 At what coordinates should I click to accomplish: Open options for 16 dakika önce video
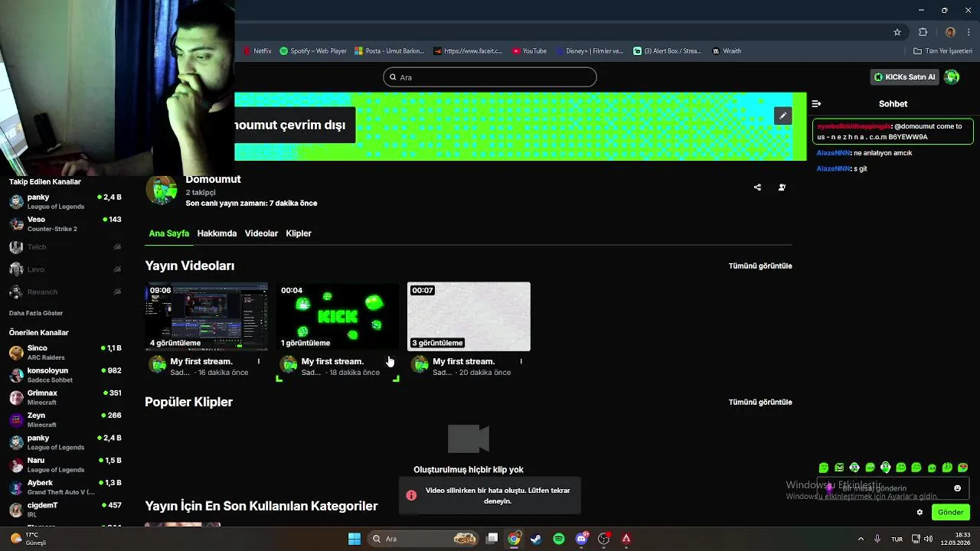(259, 361)
